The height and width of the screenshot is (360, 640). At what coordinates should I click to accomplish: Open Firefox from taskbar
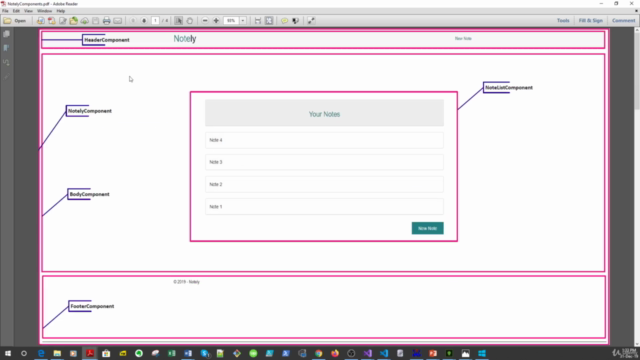click(x=335, y=353)
